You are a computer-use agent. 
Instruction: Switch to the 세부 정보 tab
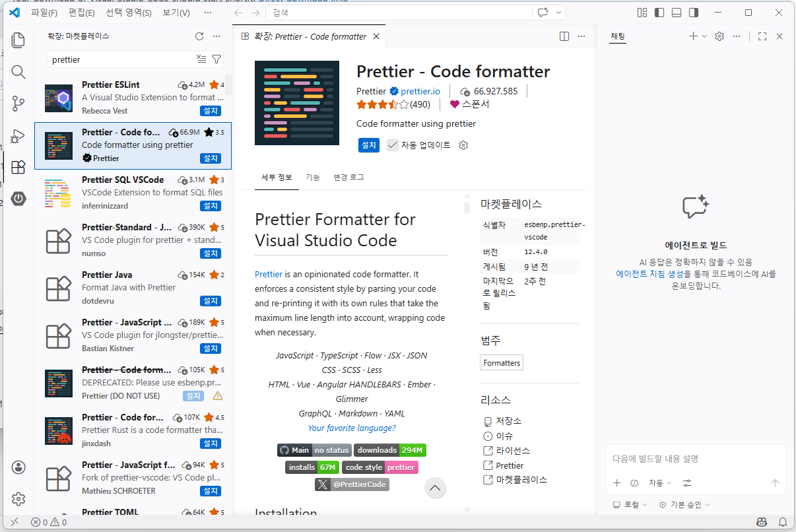point(277,177)
